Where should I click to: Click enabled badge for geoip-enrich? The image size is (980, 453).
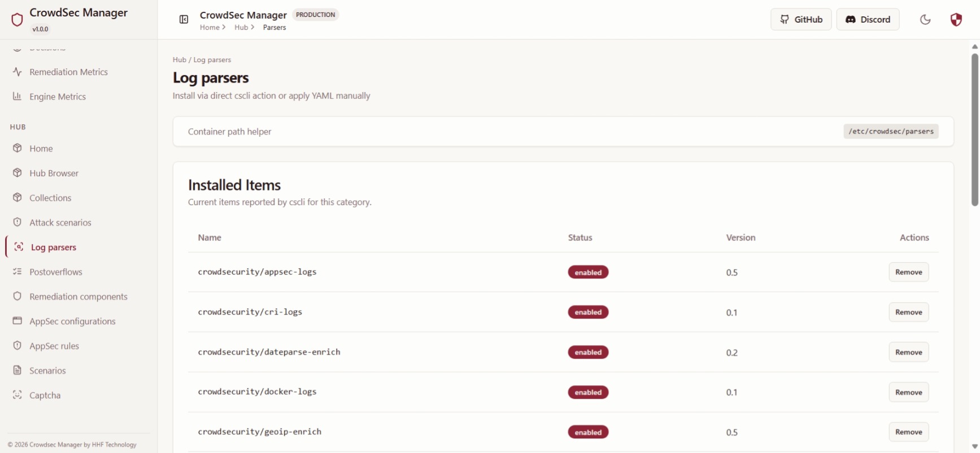[588, 433]
